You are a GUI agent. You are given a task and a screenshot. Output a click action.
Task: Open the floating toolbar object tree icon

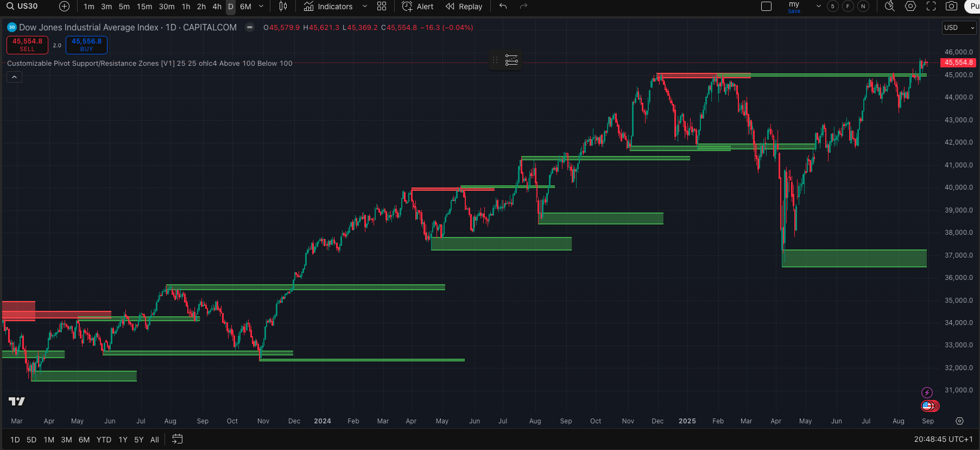(x=511, y=60)
